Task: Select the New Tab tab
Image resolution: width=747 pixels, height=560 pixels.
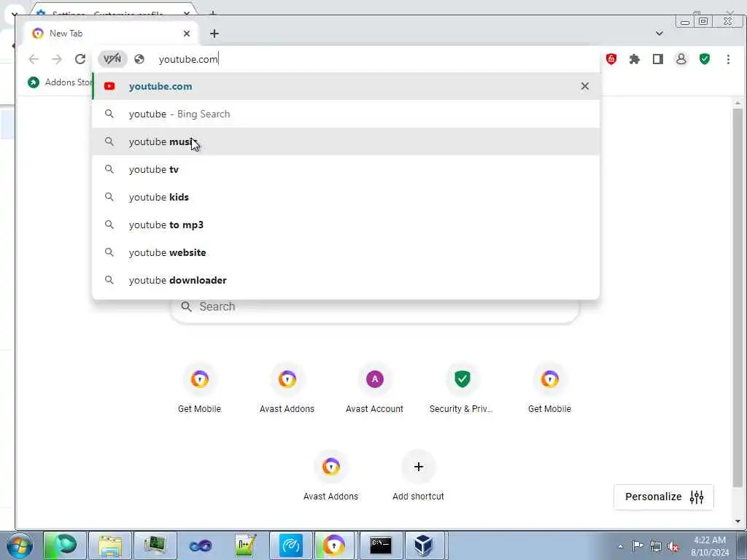Action: 111,34
